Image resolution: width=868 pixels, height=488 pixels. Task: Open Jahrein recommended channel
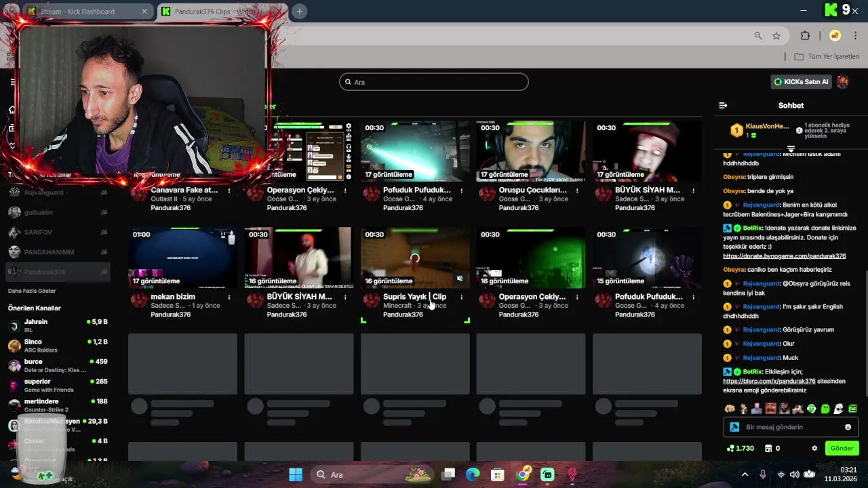tap(58, 326)
